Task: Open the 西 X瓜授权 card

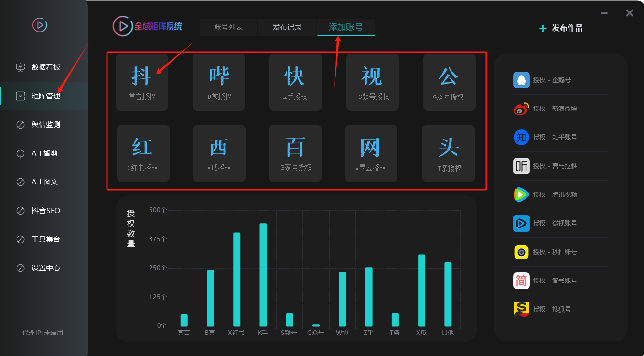Action: (219, 153)
